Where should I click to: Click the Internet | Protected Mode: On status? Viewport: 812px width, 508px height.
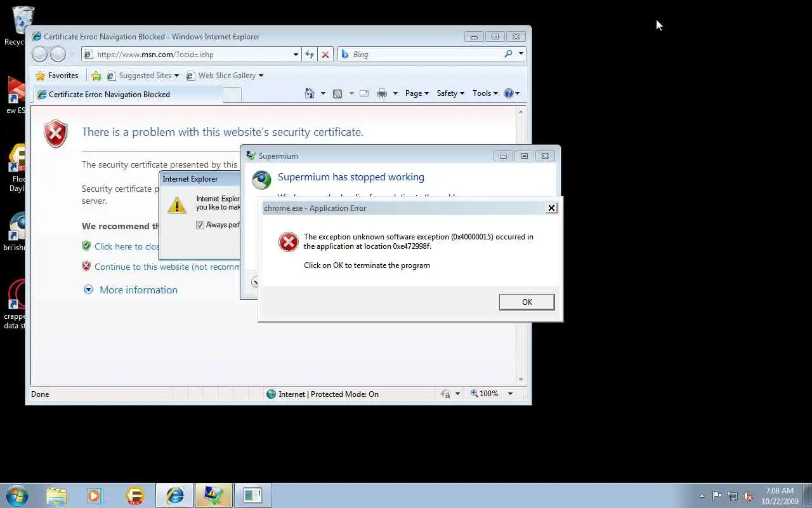(322, 394)
